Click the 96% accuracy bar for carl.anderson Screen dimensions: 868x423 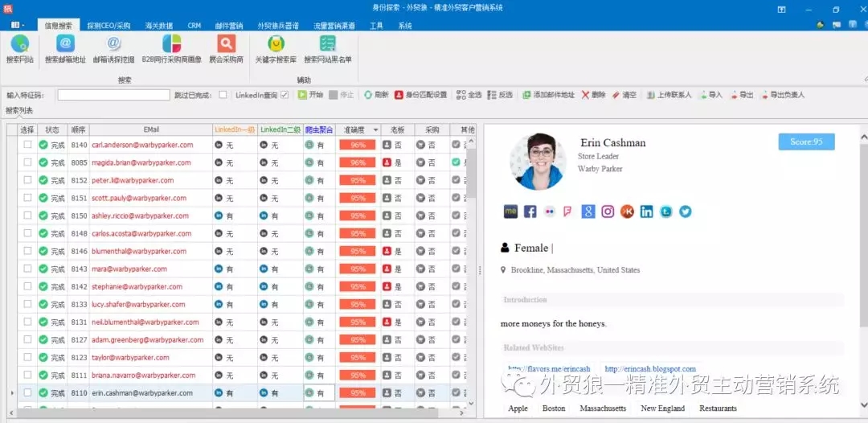(358, 145)
